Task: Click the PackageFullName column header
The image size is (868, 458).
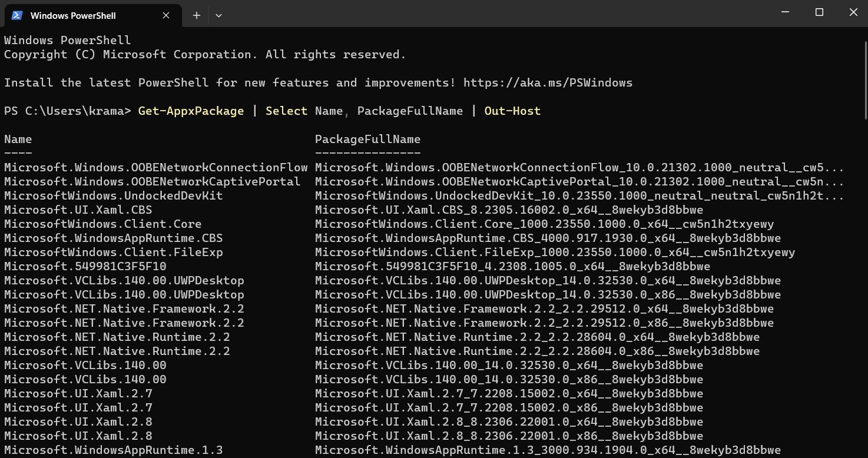Action: pyautogui.click(x=367, y=139)
